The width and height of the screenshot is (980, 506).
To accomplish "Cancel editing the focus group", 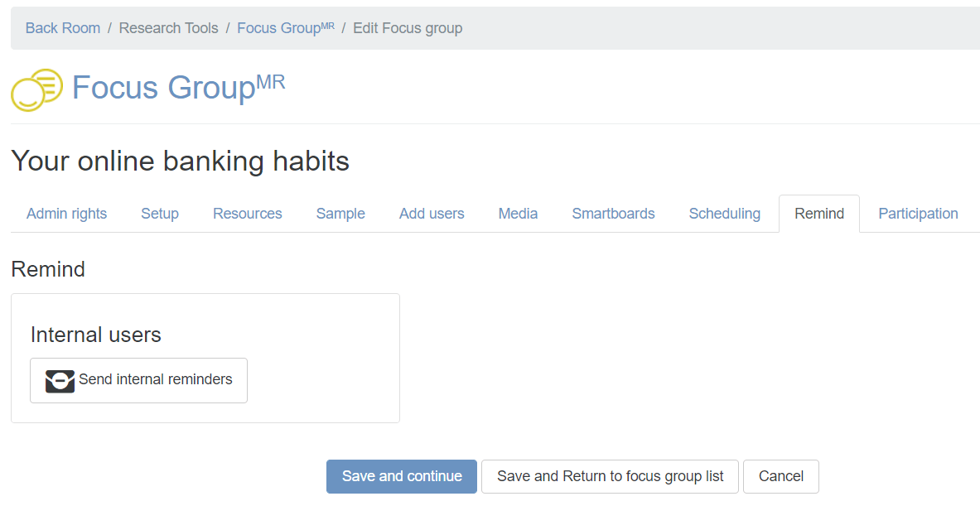I will 780,477.
